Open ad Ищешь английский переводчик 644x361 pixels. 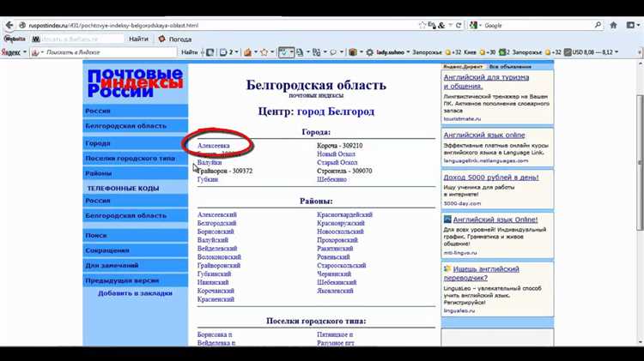pyautogui.click(x=482, y=274)
